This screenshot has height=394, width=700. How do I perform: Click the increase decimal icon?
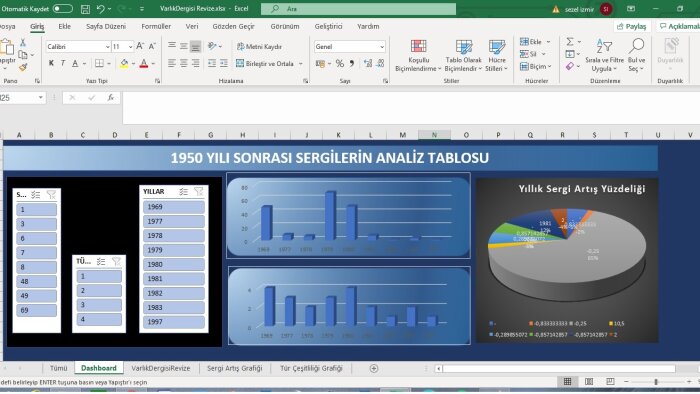coord(368,63)
